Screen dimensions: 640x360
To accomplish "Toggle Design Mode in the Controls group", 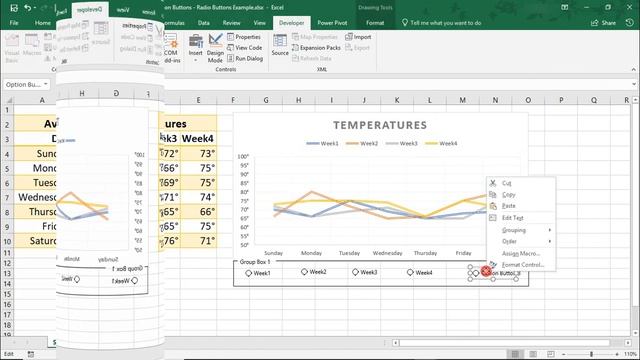I will click(215, 48).
